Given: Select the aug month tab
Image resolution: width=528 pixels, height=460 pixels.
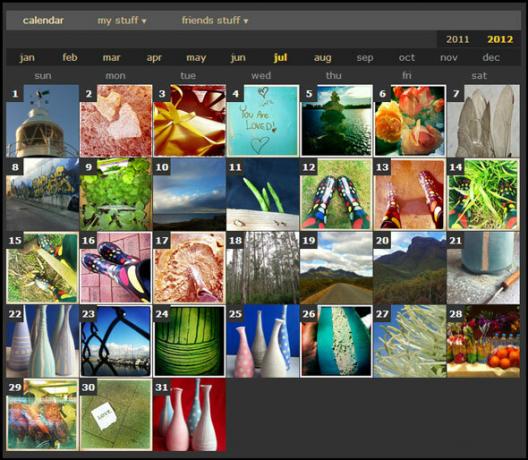Looking at the screenshot, I should pos(322,58).
